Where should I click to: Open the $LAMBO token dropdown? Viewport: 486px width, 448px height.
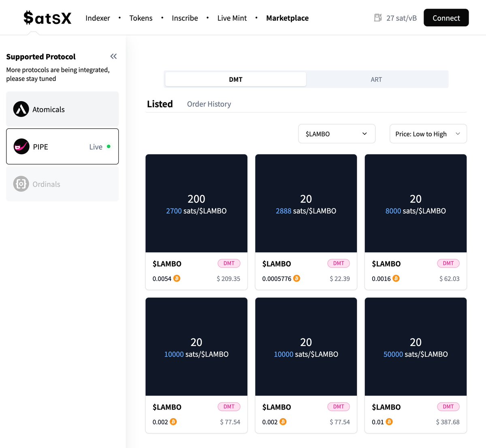337,134
